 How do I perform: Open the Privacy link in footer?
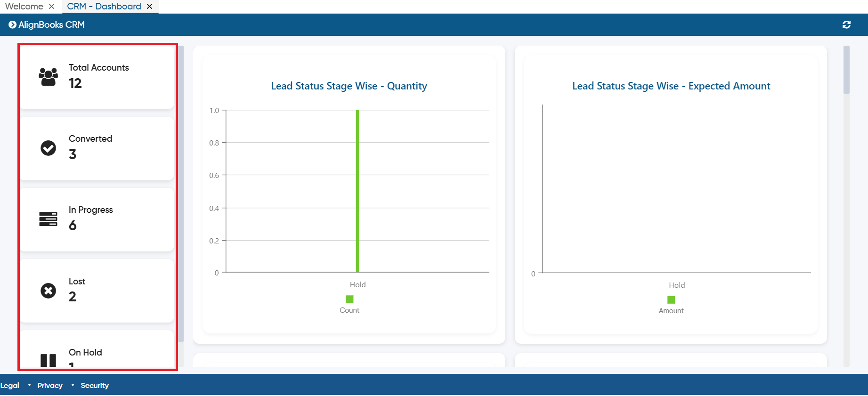click(50, 385)
